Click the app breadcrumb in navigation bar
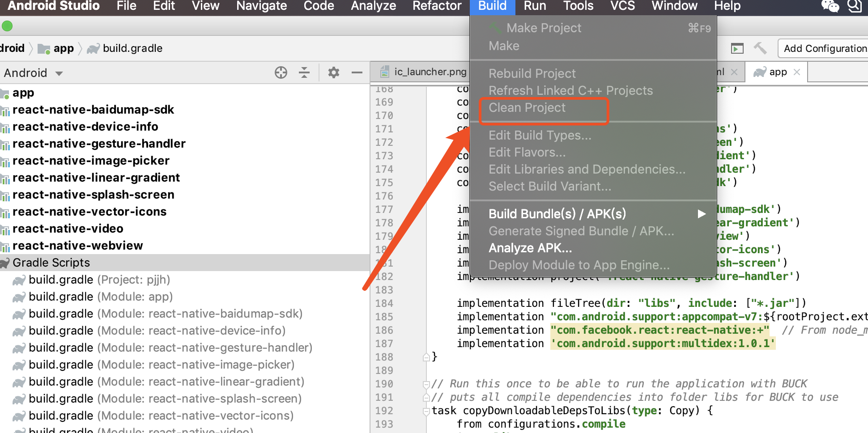The image size is (868, 433). click(x=56, y=48)
